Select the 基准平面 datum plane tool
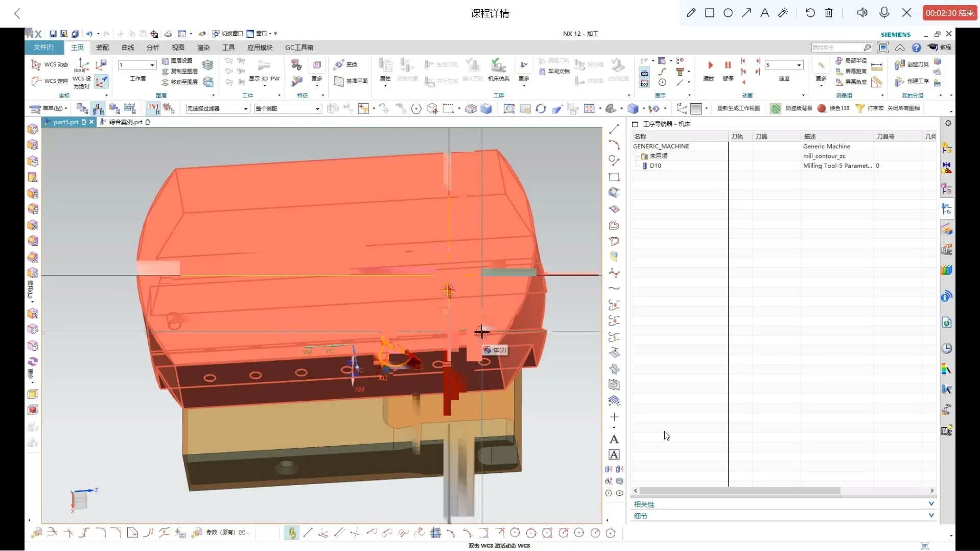 pos(339,81)
